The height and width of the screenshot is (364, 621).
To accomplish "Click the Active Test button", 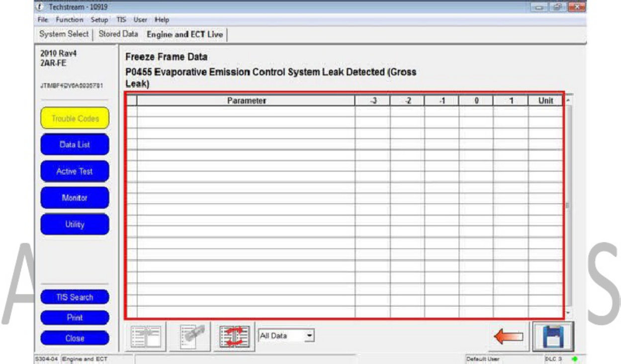I will (75, 171).
